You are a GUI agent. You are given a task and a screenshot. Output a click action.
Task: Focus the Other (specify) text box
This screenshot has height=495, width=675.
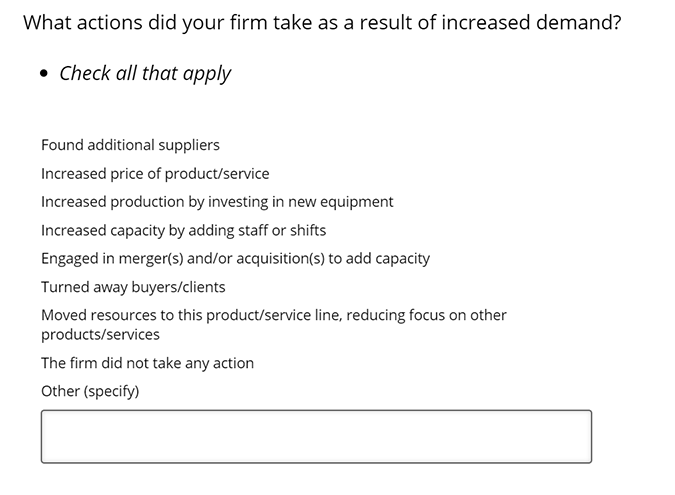coord(316,436)
